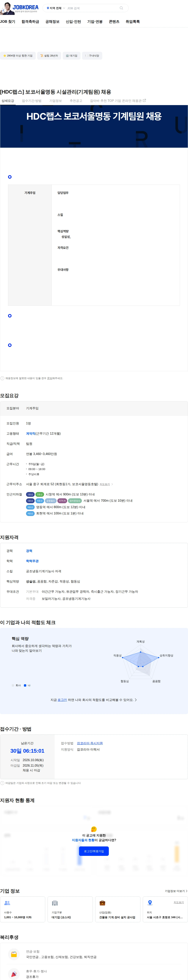Open the 취업톡톡 menu
Image resolution: width=188 pixels, height=980 pixels.
click(133, 22)
